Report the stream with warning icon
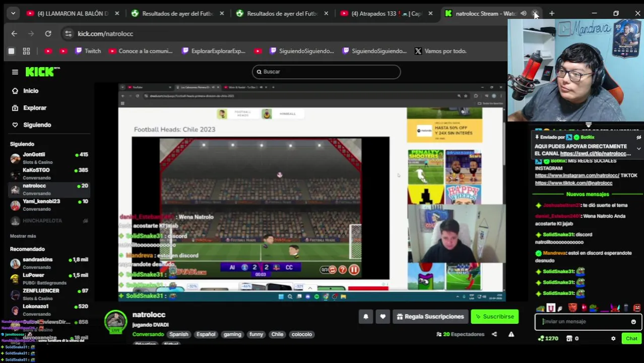644x363 pixels. point(511,334)
